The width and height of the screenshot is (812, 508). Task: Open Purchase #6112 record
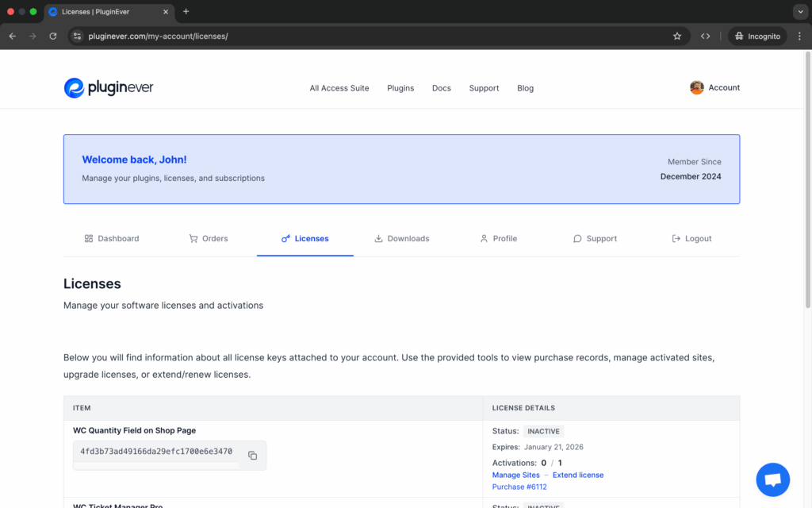pyautogui.click(x=519, y=487)
